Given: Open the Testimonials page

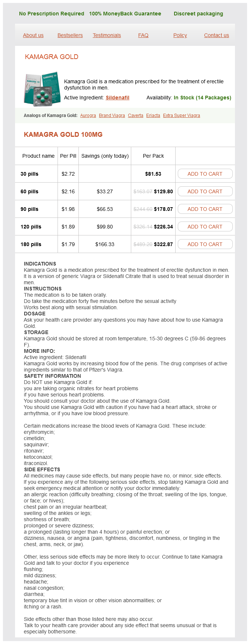Looking at the screenshot, I should (x=107, y=35).
